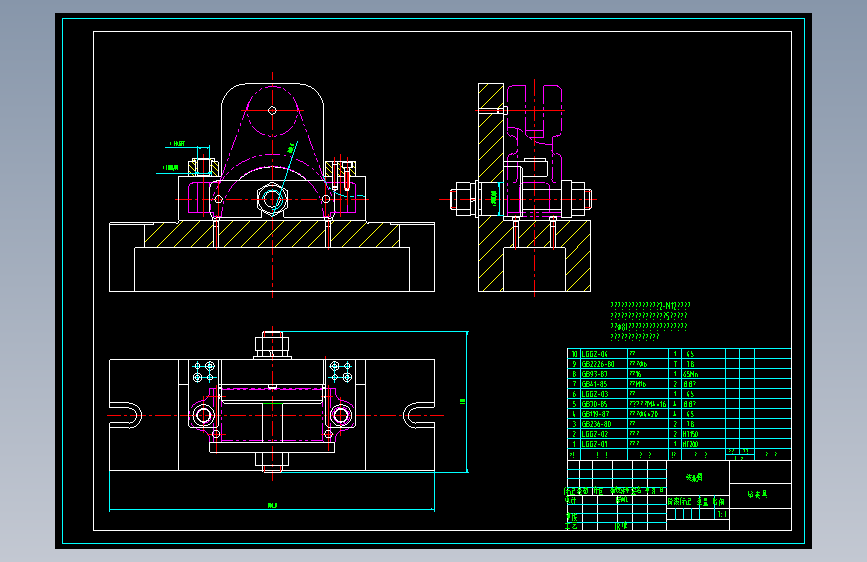Click the four-hole pattern upper left in plan view
The width and height of the screenshot is (867, 562).
click(203, 372)
